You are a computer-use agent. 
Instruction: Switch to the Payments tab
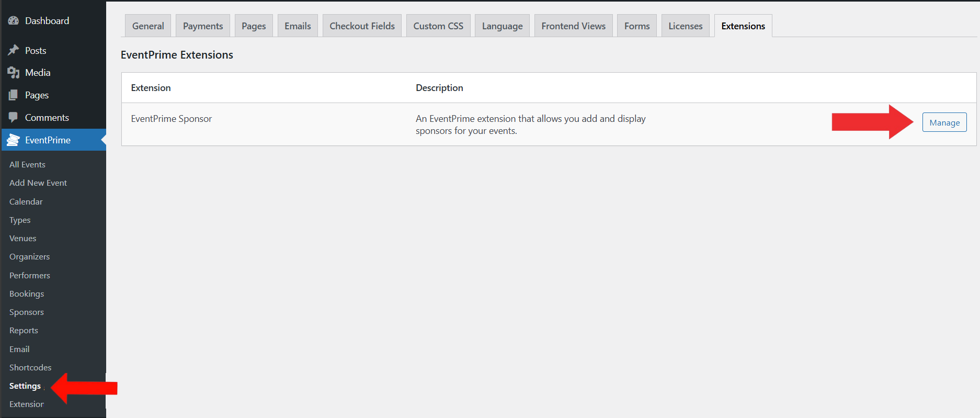tap(203, 26)
